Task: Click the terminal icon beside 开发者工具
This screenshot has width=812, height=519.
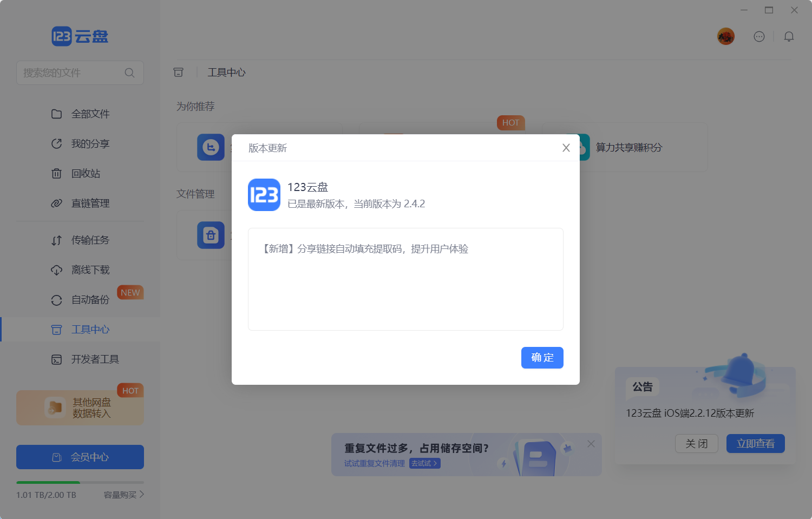Action: 56,359
